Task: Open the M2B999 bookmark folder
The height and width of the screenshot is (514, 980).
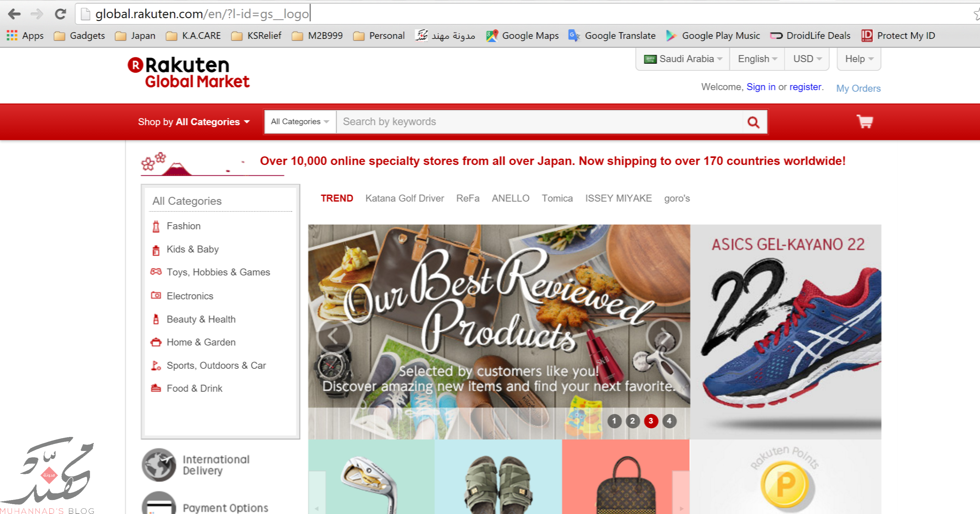Action: (x=317, y=35)
